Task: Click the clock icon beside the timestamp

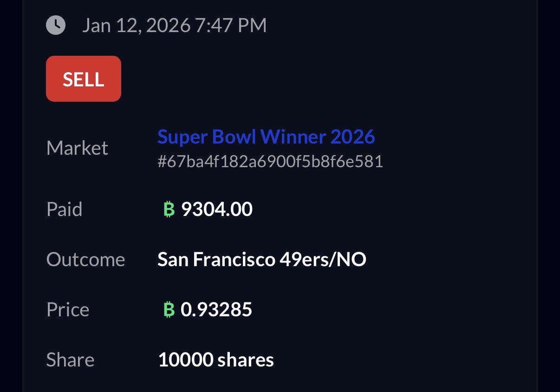Action: (56, 25)
